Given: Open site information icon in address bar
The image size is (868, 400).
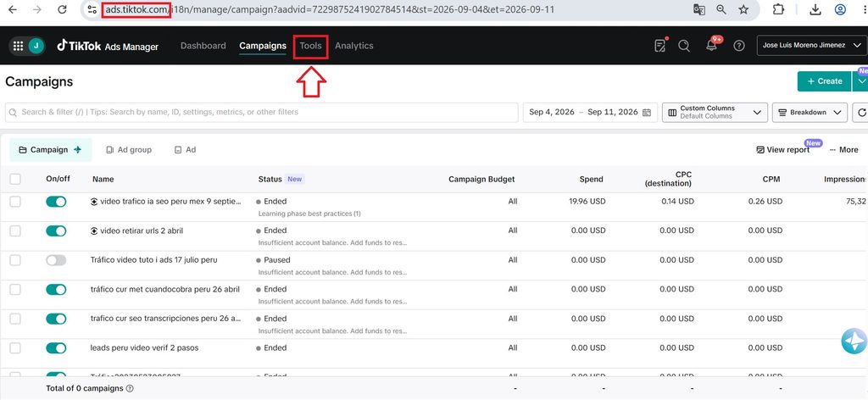Looking at the screenshot, I should coord(92,10).
